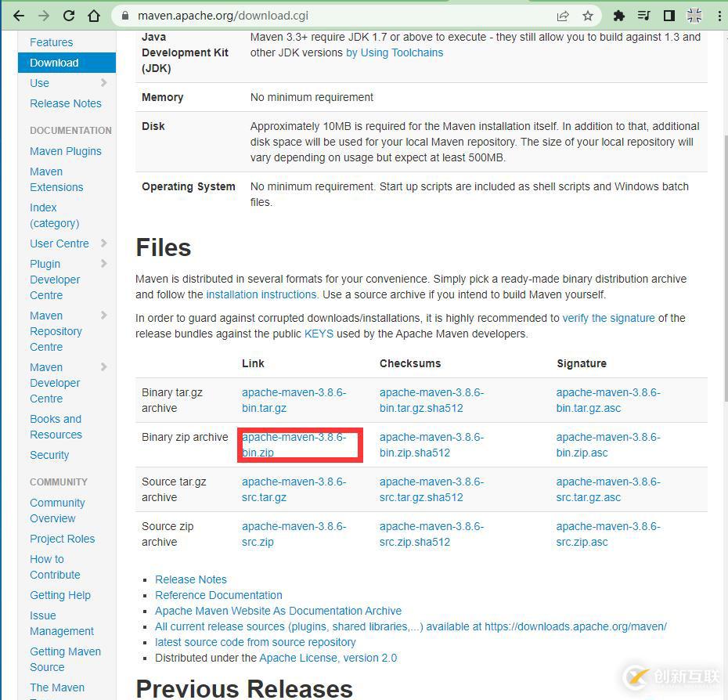Click the browser forward arrow
The height and width of the screenshot is (700, 728).
pos(44,16)
